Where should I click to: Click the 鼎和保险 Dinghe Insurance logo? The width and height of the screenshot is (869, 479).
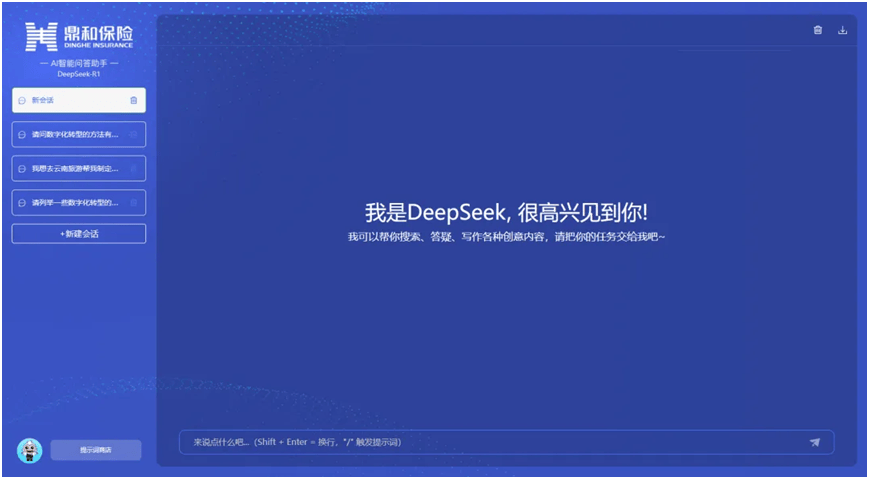click(x=79, y=37)
